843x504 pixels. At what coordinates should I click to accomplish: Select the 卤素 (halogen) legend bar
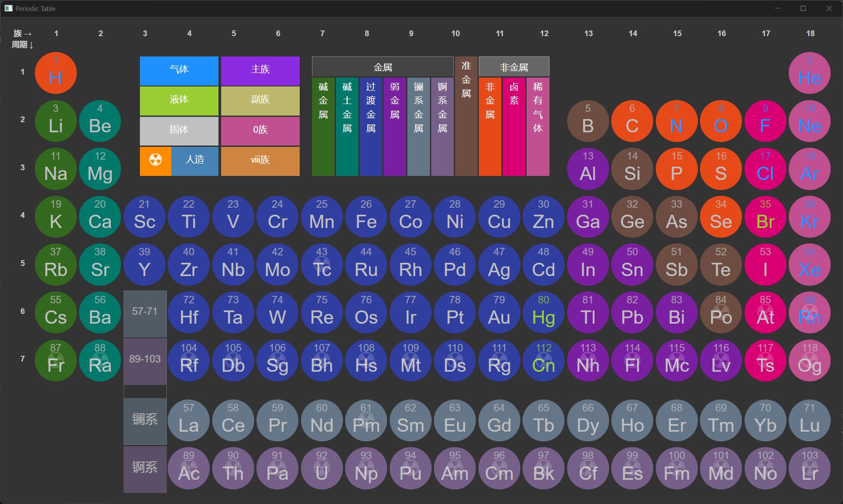click(x=514, y=127)
